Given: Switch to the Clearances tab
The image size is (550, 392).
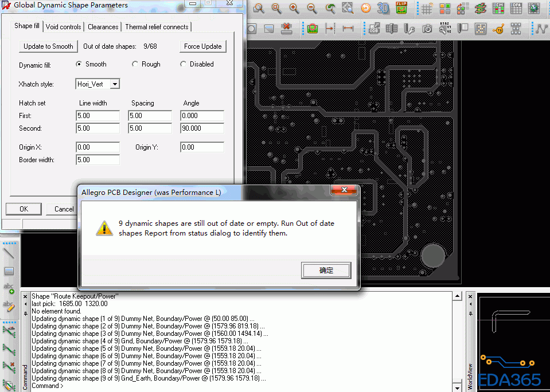Looking at the screenshot, I should pyautogui.click(x=103, y=26).
